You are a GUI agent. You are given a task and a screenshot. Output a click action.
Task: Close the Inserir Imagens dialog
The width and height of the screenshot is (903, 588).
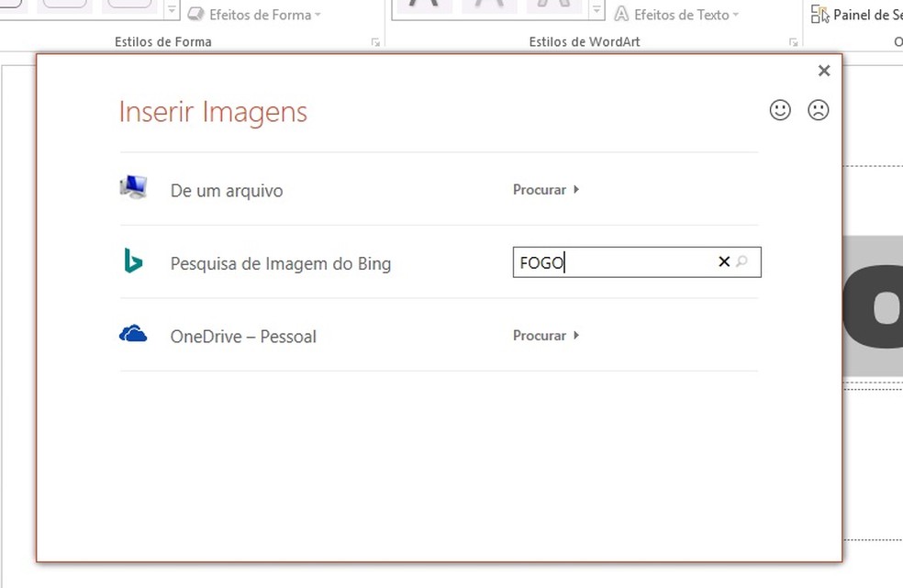(x=823, y=70)
